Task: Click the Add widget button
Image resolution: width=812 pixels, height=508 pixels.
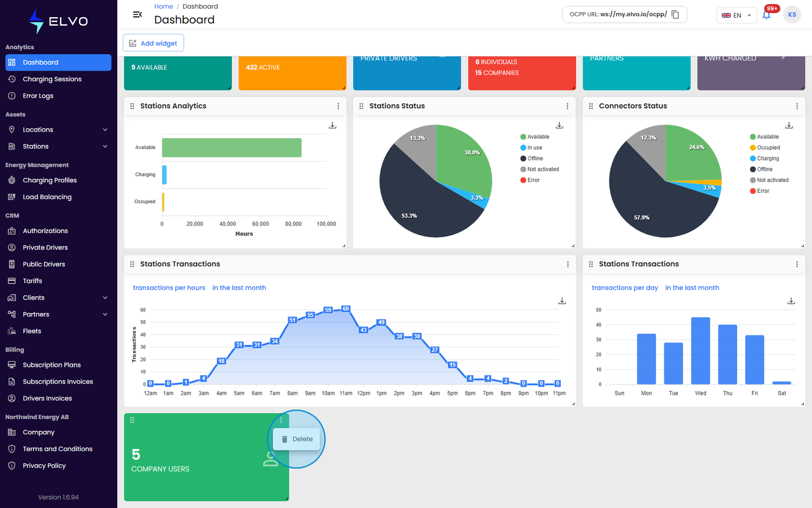Action: [x=153, y=43]
